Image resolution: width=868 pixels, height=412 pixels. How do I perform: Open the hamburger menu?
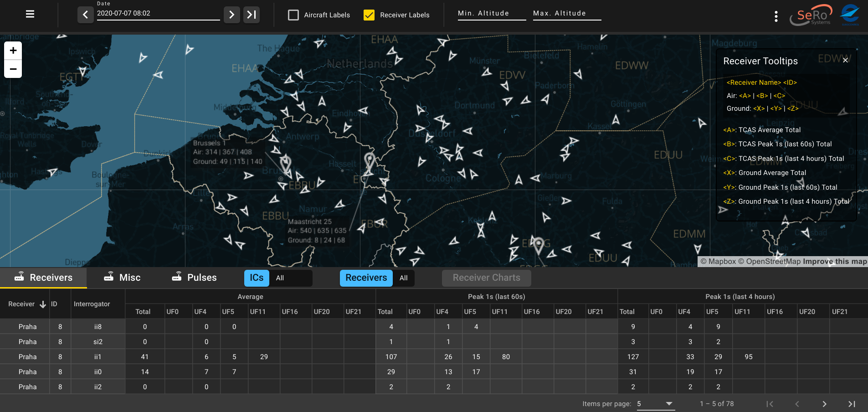[30, 14]
